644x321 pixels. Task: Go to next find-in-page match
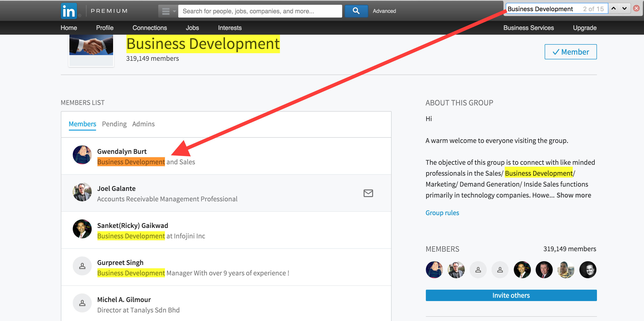click(625, 9)
